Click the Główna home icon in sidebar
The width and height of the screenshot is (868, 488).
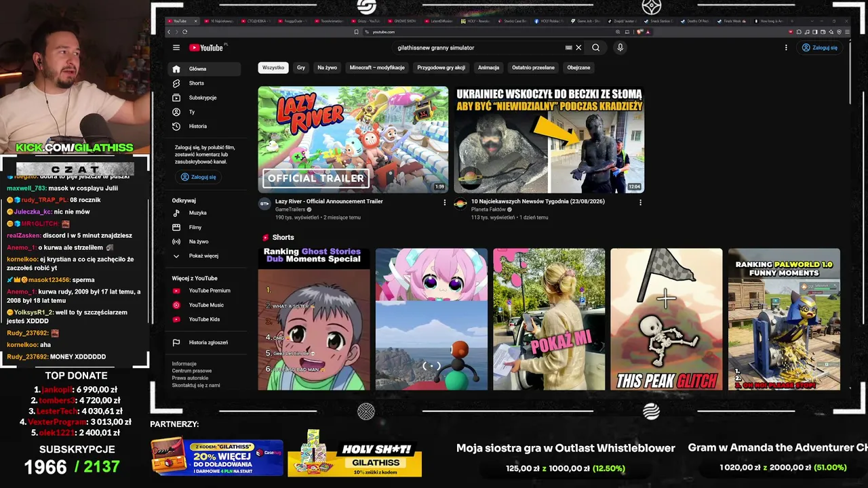click(x=176, y=68)
